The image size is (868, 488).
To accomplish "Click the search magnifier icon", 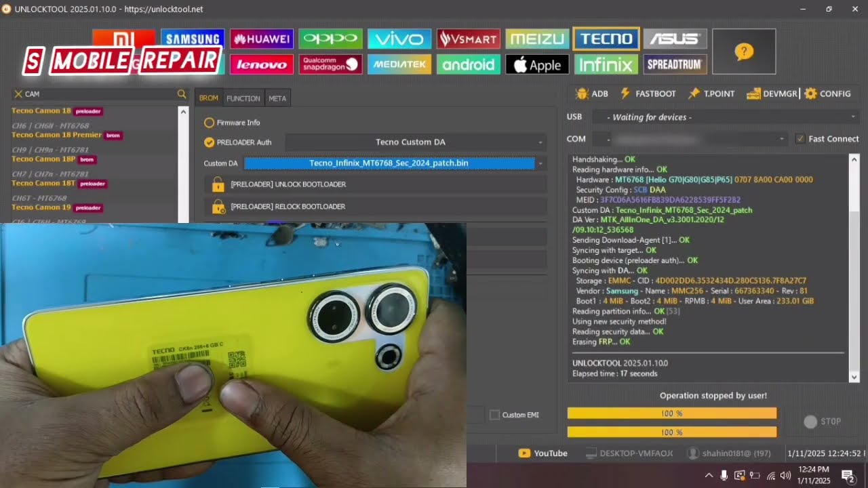I will [182, 94].
